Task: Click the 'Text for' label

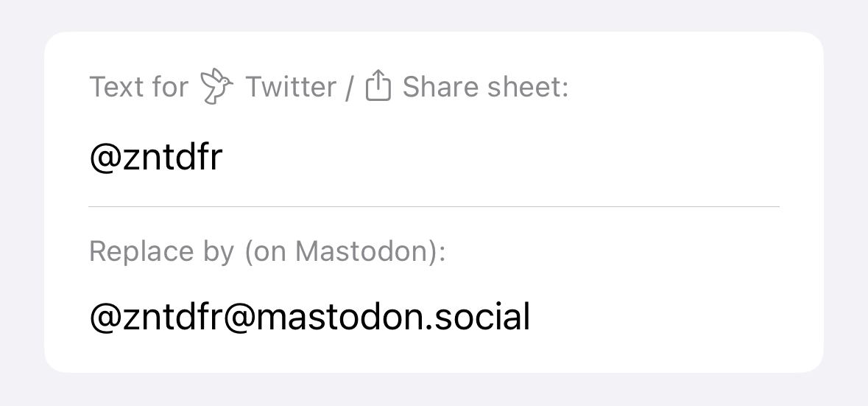Action: click(138, 87)
